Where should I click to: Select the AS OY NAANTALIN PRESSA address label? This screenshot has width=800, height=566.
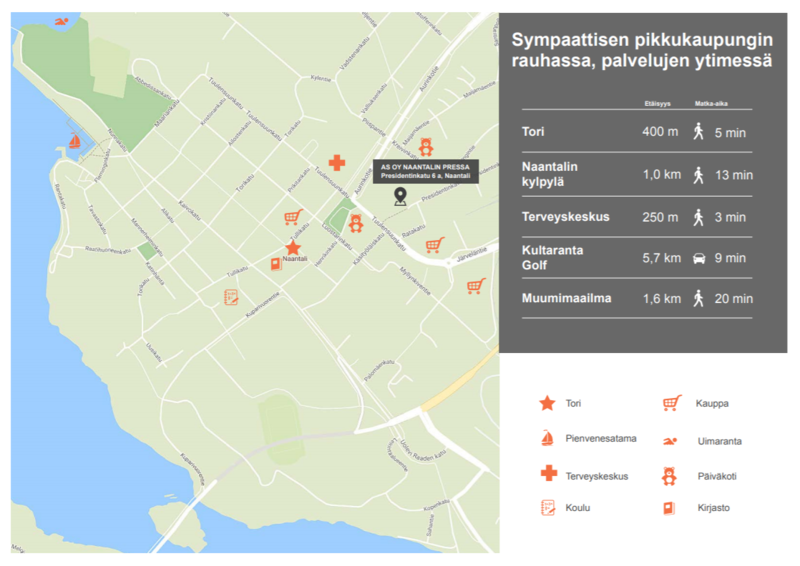tap(423, 171)
